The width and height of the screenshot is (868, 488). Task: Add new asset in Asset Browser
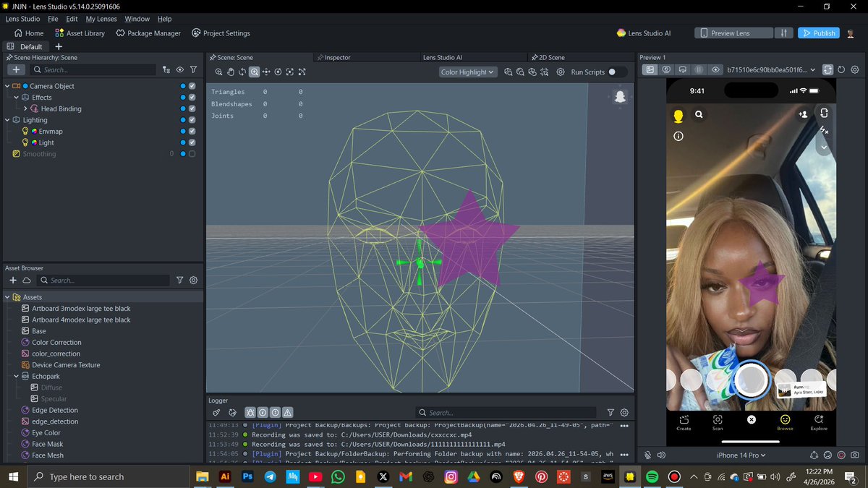(12, 280)
